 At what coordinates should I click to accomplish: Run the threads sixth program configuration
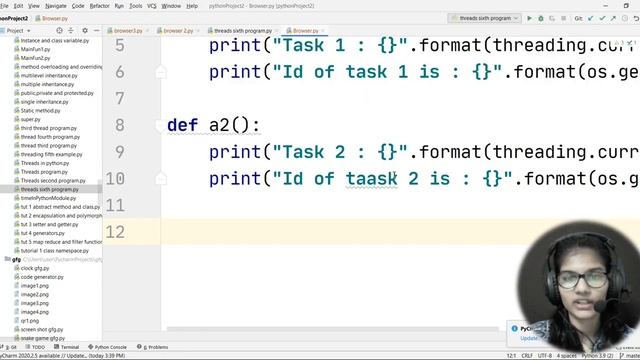[x=529, y=18]
